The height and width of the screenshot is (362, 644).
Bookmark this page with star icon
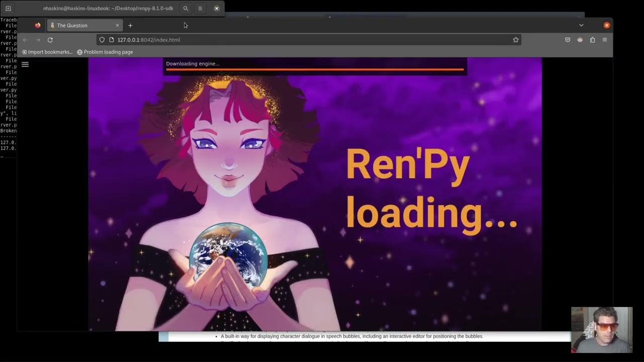point(516,40)
